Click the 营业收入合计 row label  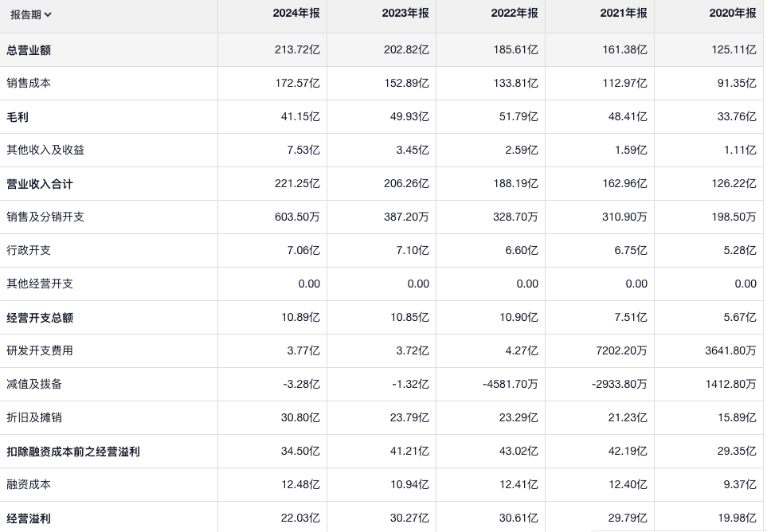[40, 184]
